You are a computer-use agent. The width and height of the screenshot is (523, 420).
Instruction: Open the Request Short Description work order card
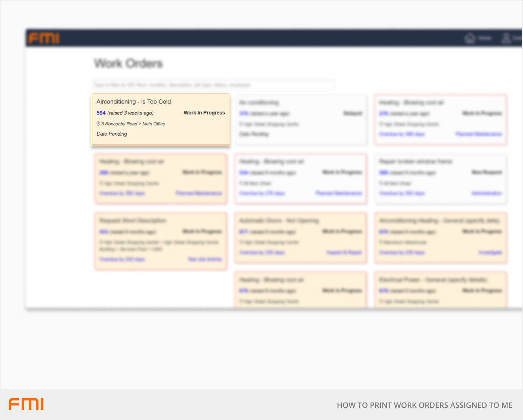133,221
